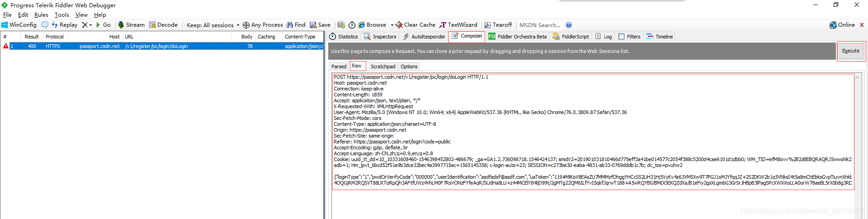Select the Raw composer sub-tab

click(357, 66)
